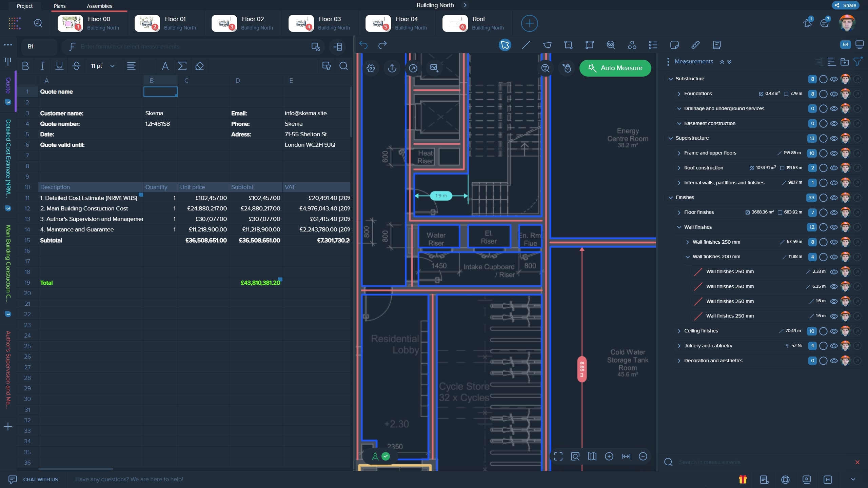Image resolution: width=868 pixels, height=488 pixels.
Task: Apply bold formatting to the cell
Action: [26, 66]
